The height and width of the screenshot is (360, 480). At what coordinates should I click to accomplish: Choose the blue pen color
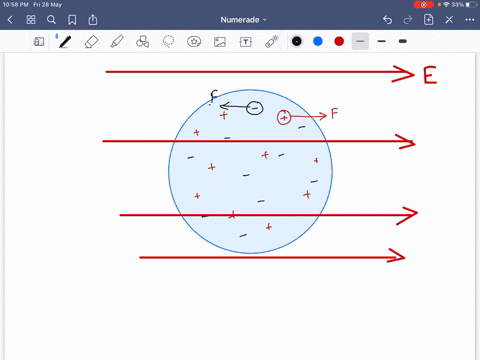pos(318,41)
